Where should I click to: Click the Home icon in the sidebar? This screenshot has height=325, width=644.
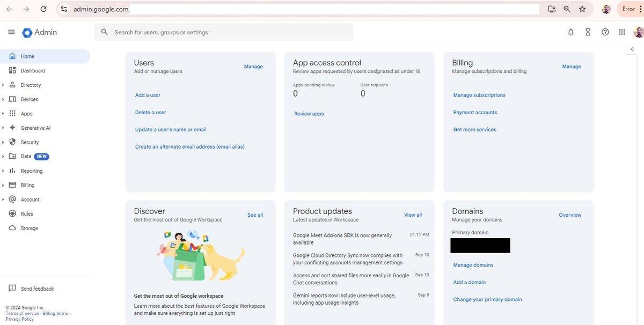click(x=12, y=56)
